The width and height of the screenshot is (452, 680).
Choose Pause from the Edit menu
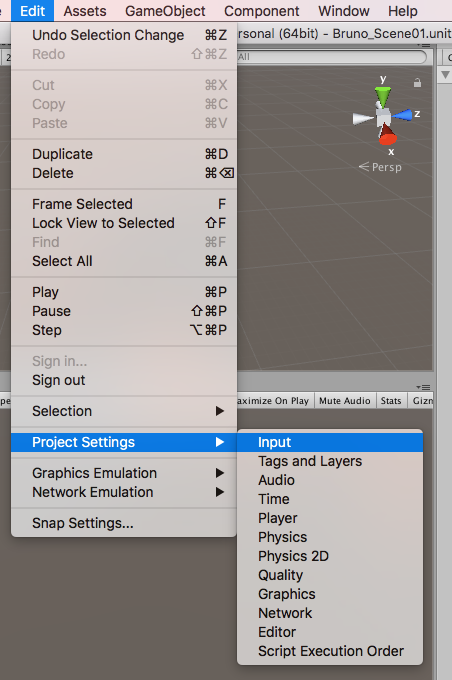click(x=124, y=311)
